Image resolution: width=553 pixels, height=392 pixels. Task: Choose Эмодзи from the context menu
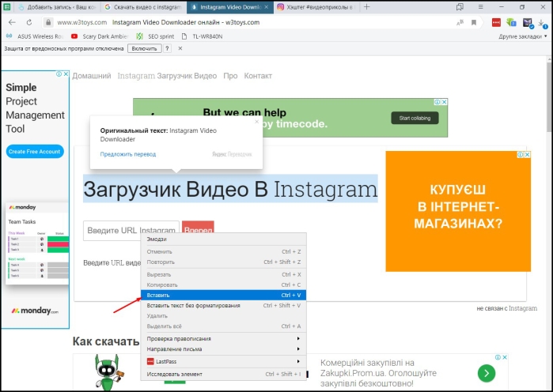click(x=223, y=239)
